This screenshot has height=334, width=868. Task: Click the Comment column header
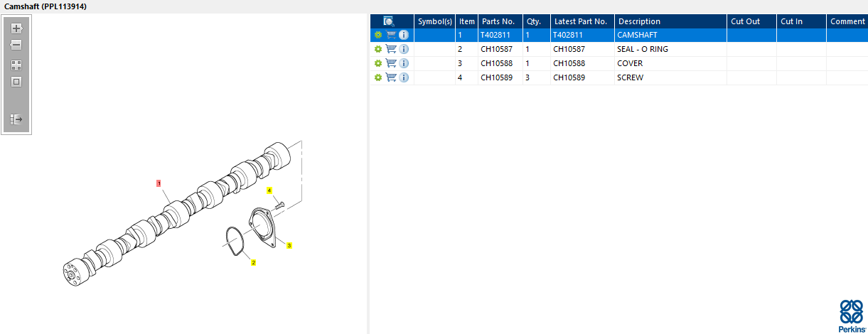[x=847, y=21]
